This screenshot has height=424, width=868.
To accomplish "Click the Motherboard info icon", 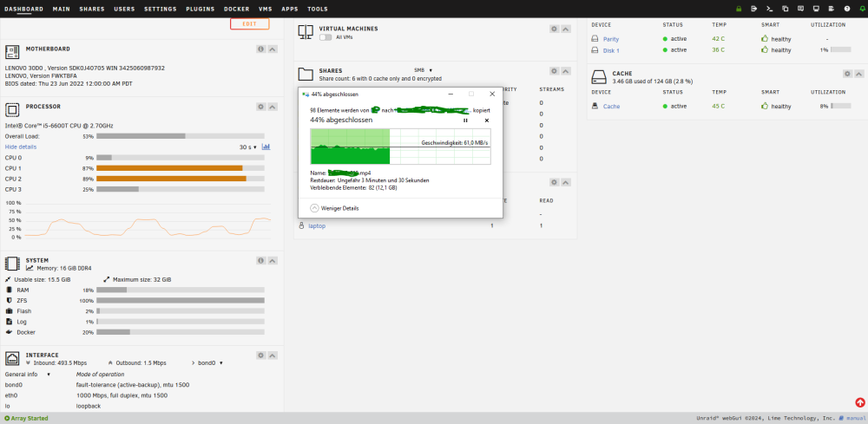I will (x=260, y=49).
